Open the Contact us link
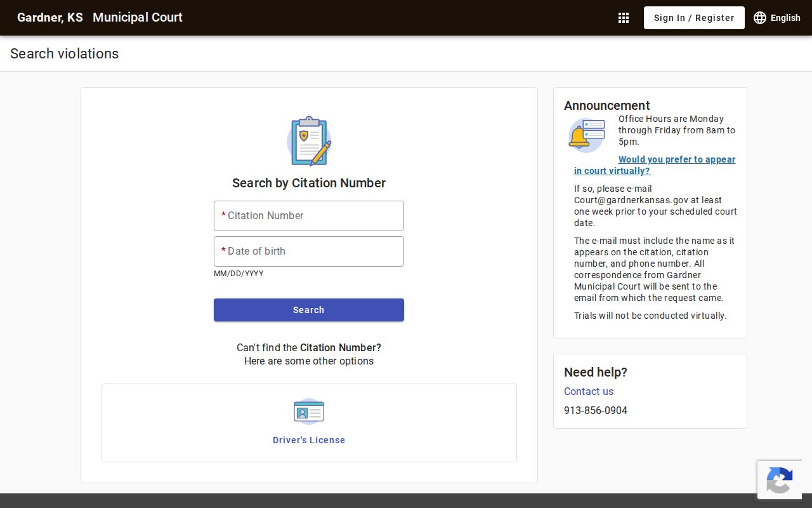812x508 pixels. point(589,391)
